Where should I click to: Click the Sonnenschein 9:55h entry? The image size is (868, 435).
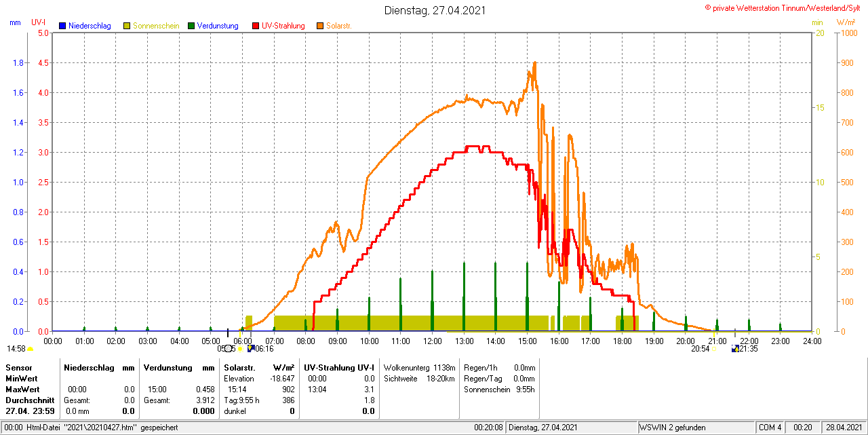[499, 390]
